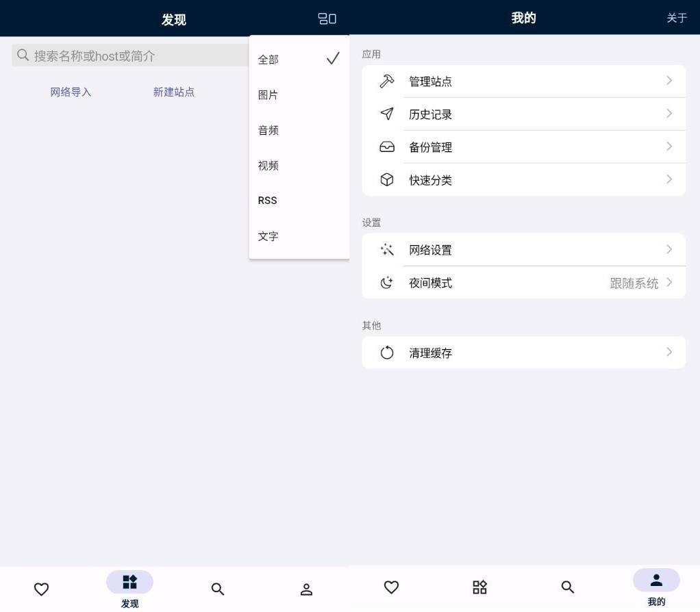
Task: Click the inbox tray icon for 备份管理
Action: click(x=387, y=147)
